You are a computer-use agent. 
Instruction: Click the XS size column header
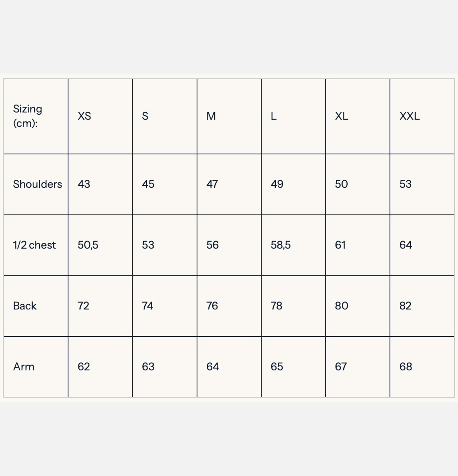pyautogui.click(x=84, y=116)
